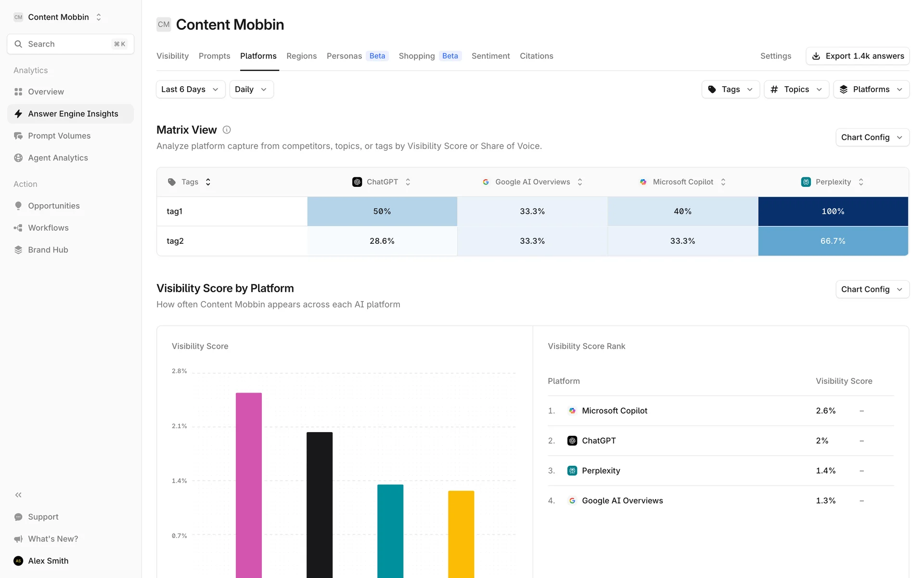Viewport: 924px width, 578px height.
Task: Switch to the Citations tab
Action: (x=536, y=56)
